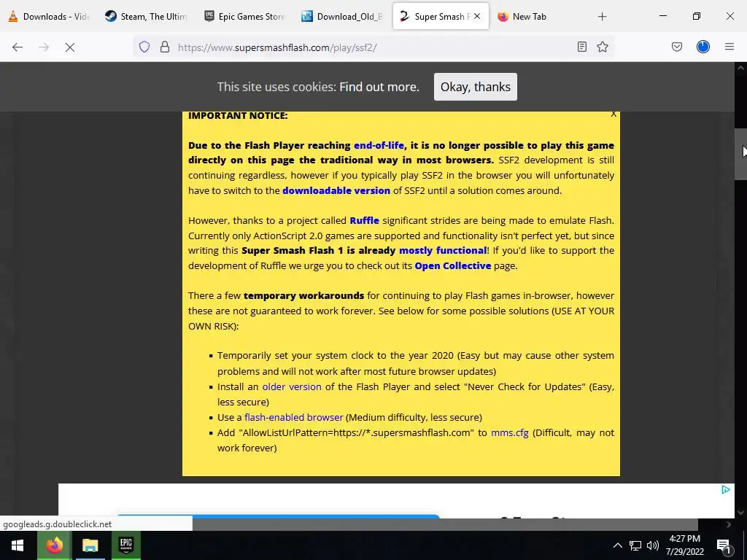The width and height of the screenshot is (747, 560).
Task: Open the Windows Start menu
Action: pos(18,545)
